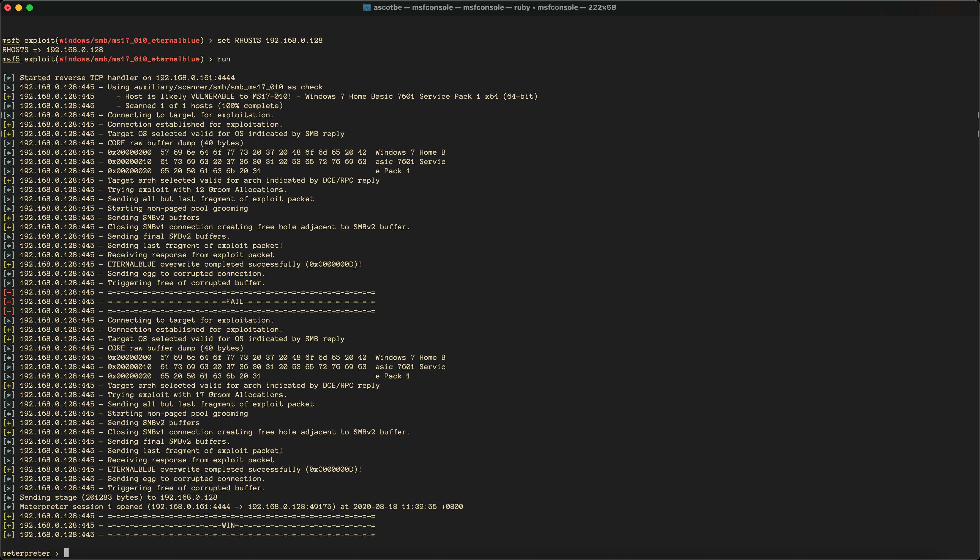The height and width of the screenshot is (560, 980).
Task: Click the green fullscreen window button
Action: point(30,8)
